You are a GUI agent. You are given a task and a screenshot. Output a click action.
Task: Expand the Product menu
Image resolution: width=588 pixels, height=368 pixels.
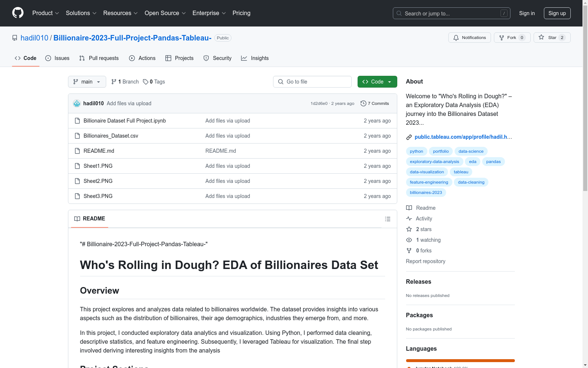tap(46, 13)
